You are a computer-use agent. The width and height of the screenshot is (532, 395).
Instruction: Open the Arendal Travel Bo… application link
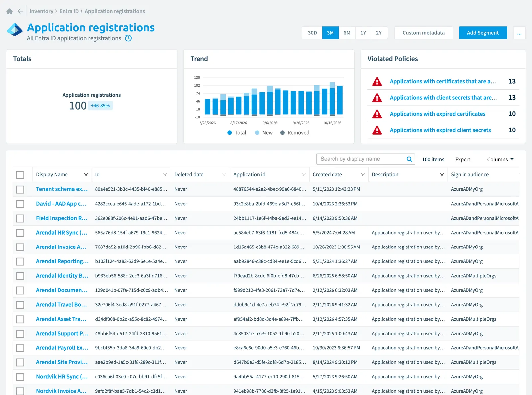click(x=61, y=305)
